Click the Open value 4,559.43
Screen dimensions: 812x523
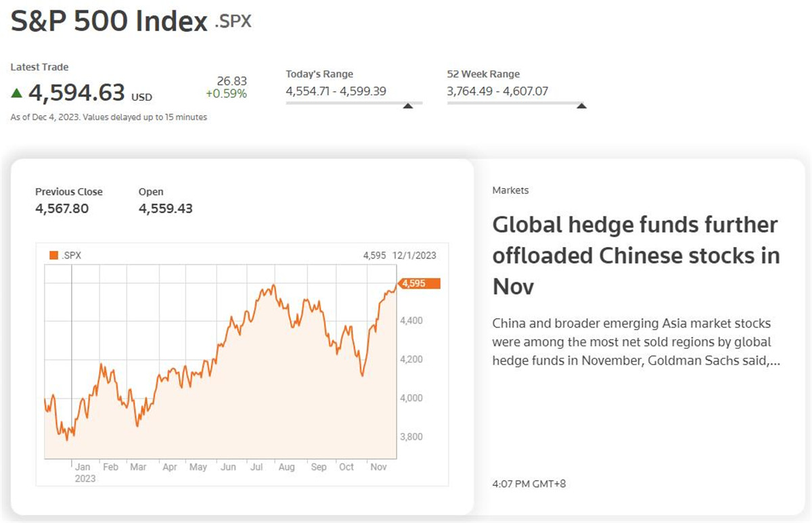click(166, 208)
